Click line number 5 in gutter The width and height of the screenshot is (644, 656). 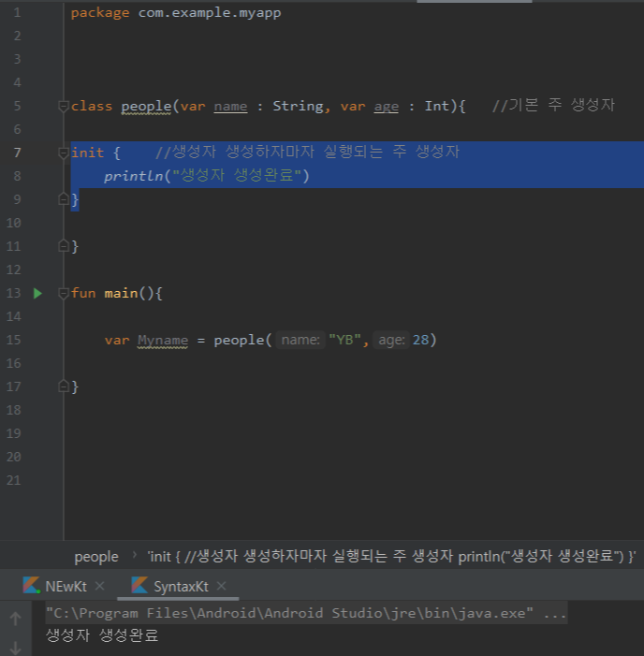[x=17, y=106]
